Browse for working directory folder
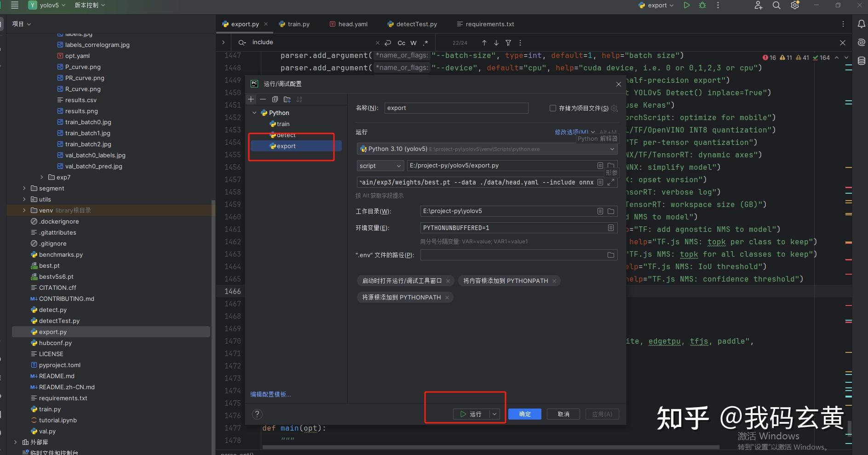This screenshot has width=868, height=455. [611, 211]
